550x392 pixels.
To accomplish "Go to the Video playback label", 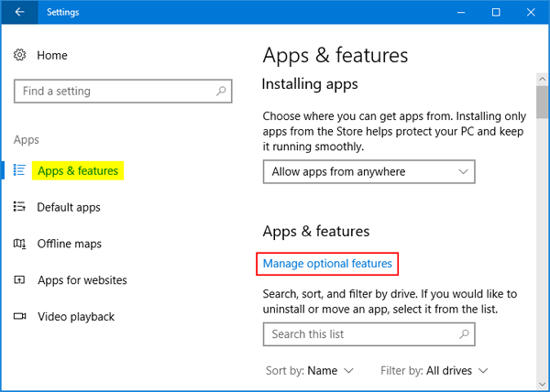I will [75, 317].
